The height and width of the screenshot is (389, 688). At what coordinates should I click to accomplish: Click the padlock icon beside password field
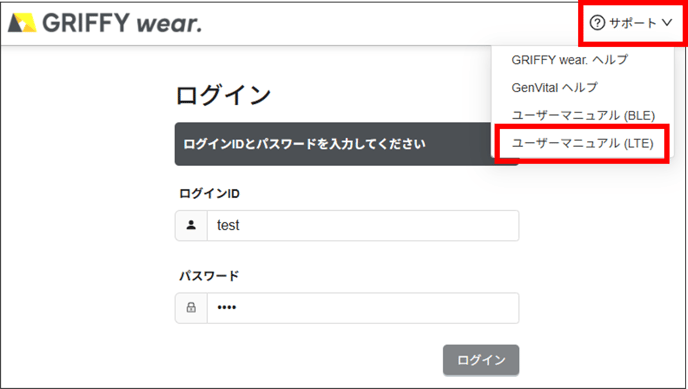(x=191, y=308)
